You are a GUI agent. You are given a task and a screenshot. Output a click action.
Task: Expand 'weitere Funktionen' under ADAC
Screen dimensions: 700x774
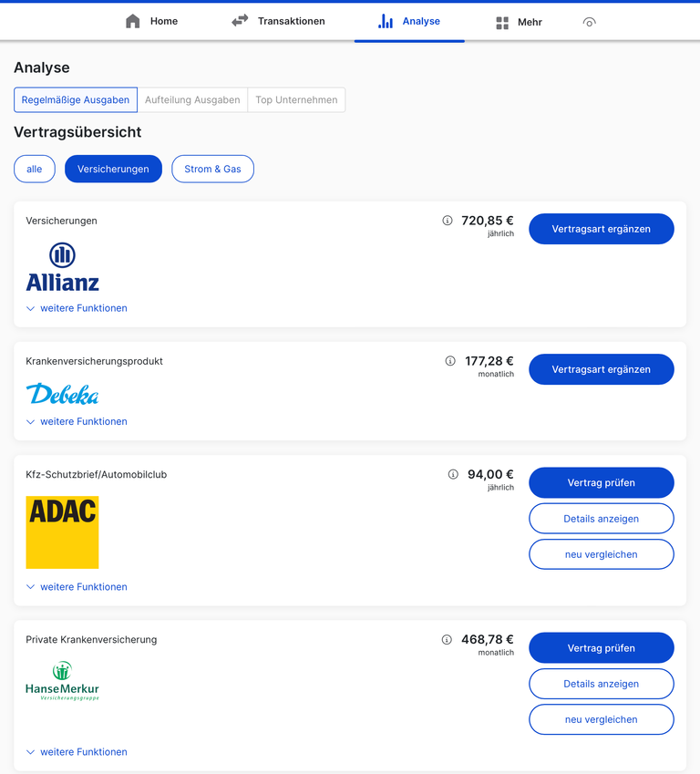77,587
